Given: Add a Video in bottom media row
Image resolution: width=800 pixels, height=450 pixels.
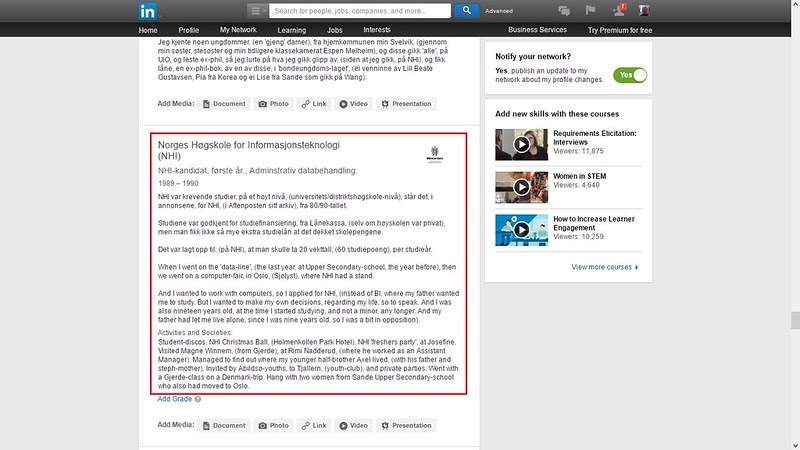Looking at the screenshot, I should click(x=354, y=426).
